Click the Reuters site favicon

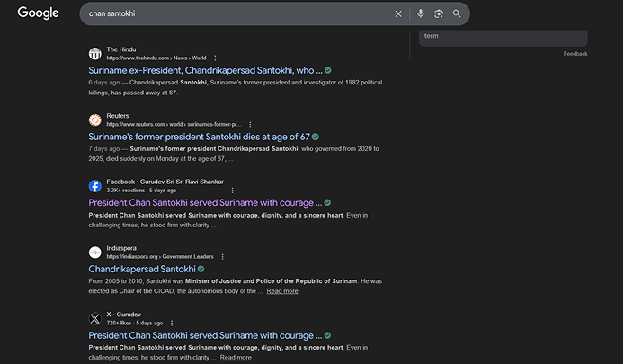point(95,120)
